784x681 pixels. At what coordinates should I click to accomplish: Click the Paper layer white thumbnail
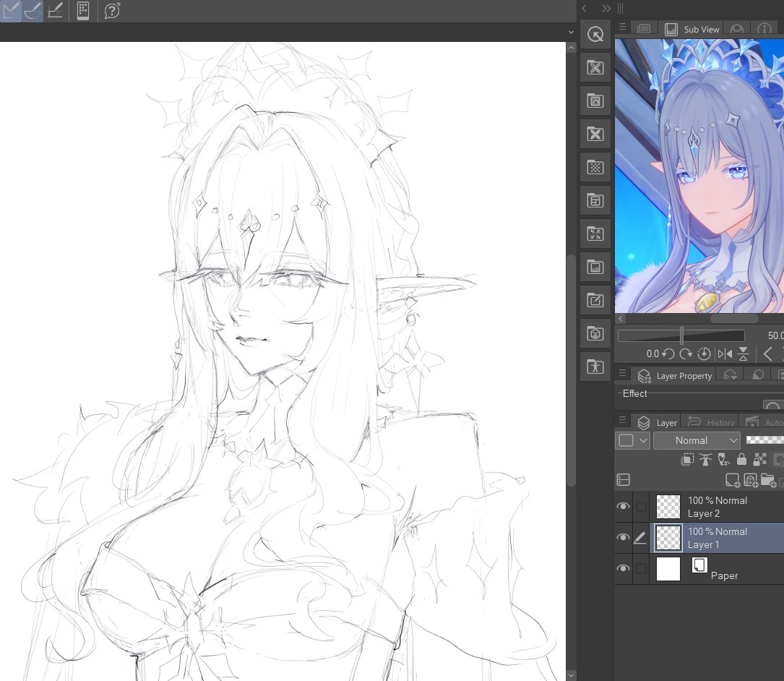[668, 569]
